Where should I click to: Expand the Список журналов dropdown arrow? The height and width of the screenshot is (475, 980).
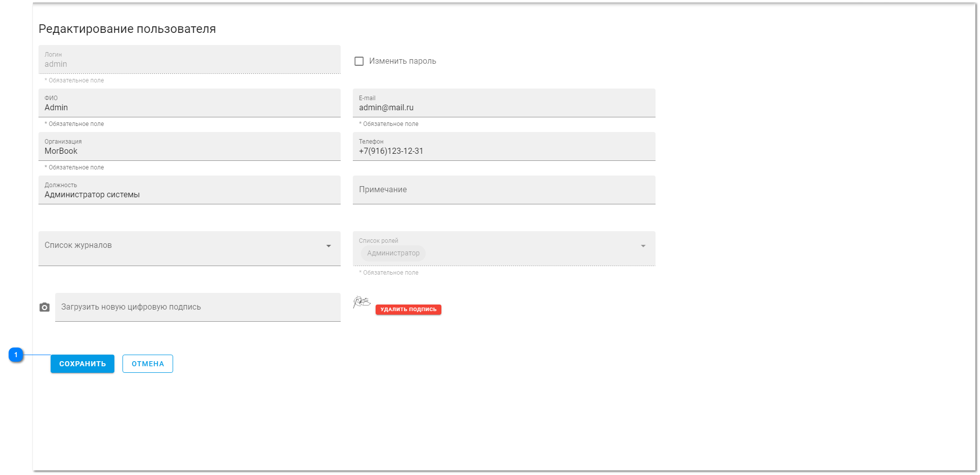click(x=329, y=246)
